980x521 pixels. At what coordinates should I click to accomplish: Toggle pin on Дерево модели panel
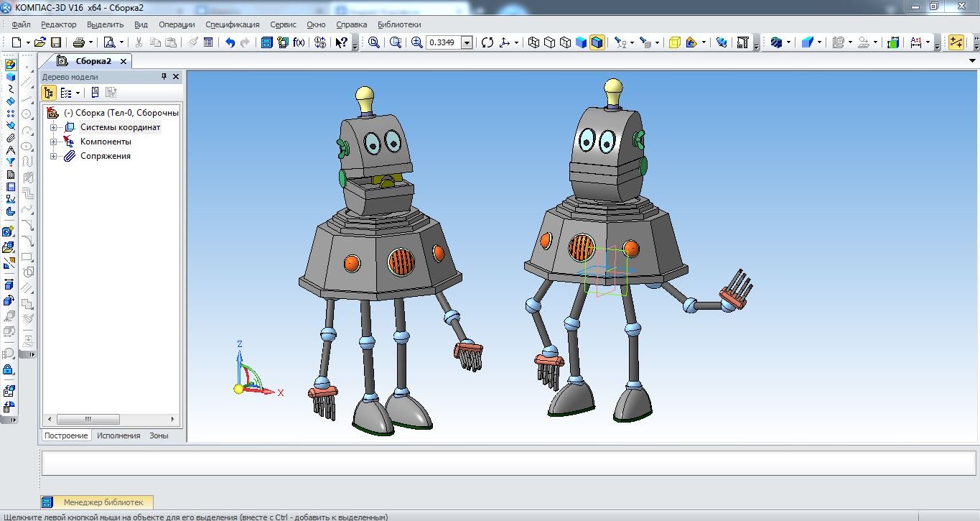164,76
